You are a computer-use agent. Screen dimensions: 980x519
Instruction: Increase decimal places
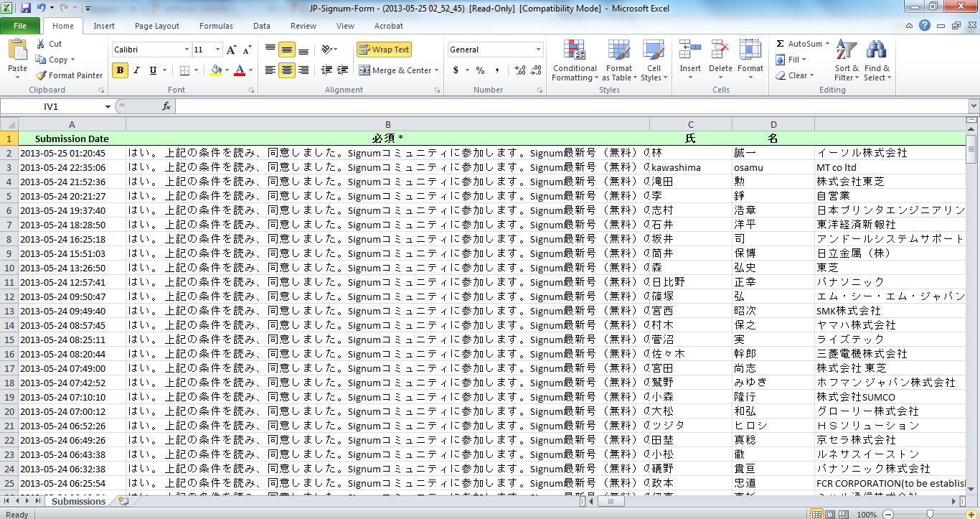(x=519, y=70)
